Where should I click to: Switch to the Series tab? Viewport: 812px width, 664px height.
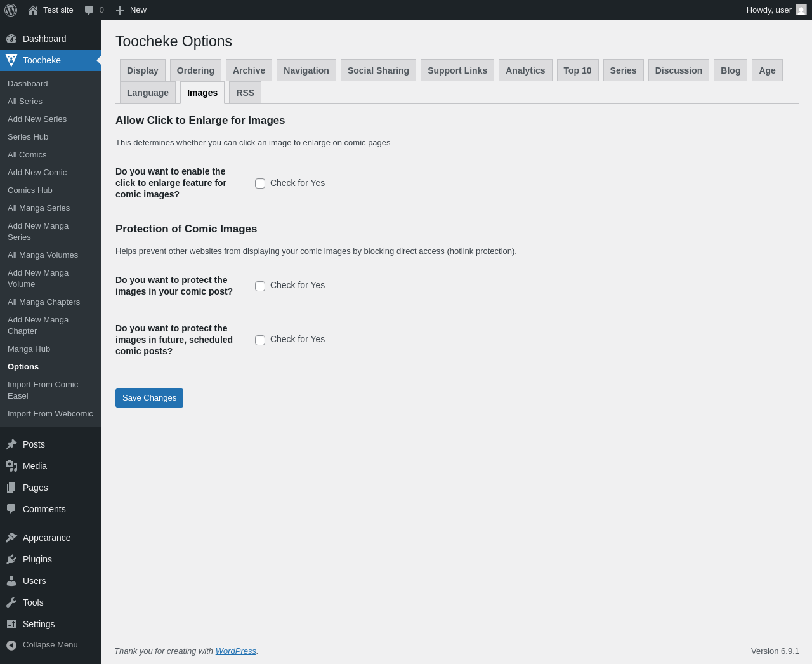pos(623,70)
